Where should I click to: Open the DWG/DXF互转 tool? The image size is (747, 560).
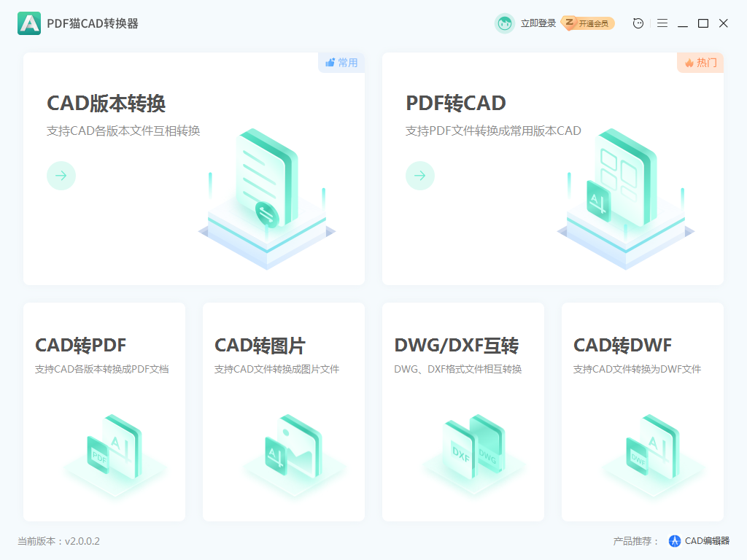click(462, 411)
